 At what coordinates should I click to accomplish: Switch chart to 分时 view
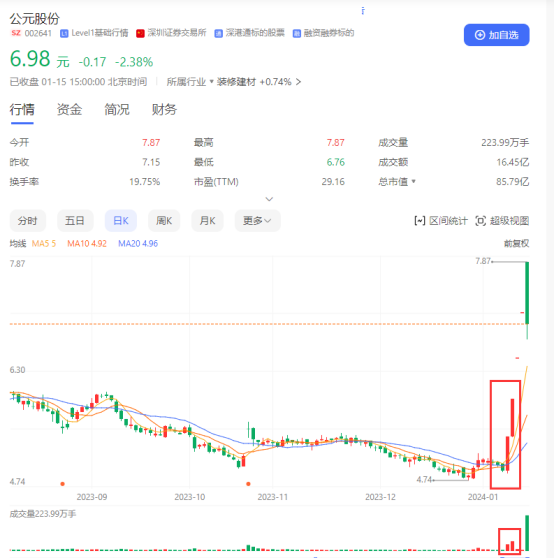27,221
